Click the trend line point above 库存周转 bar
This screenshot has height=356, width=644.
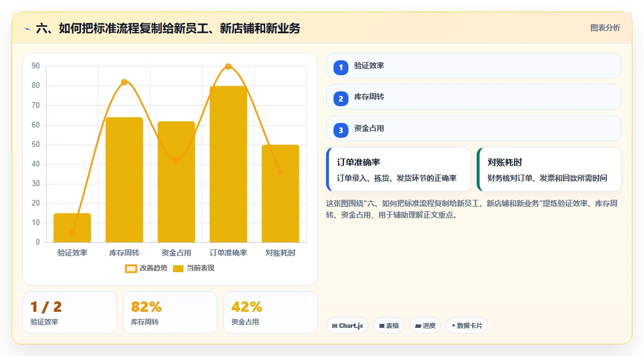[124, 82]
